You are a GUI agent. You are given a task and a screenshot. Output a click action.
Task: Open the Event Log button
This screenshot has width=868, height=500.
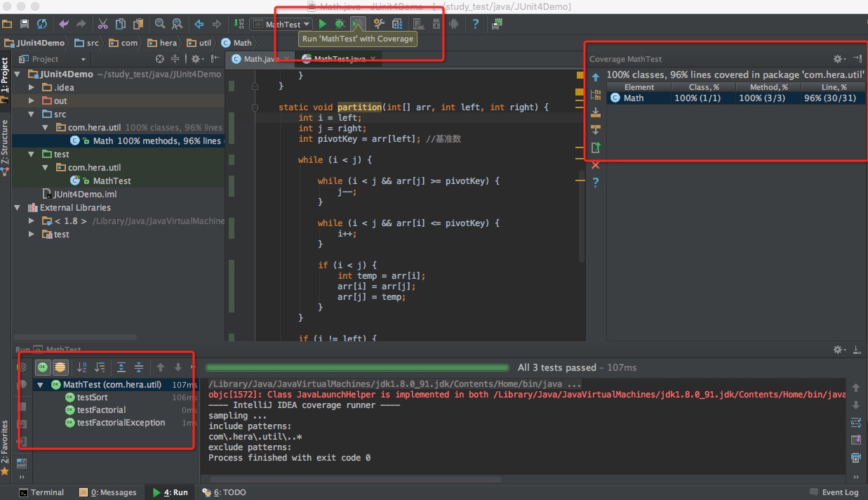pos(834,492)
